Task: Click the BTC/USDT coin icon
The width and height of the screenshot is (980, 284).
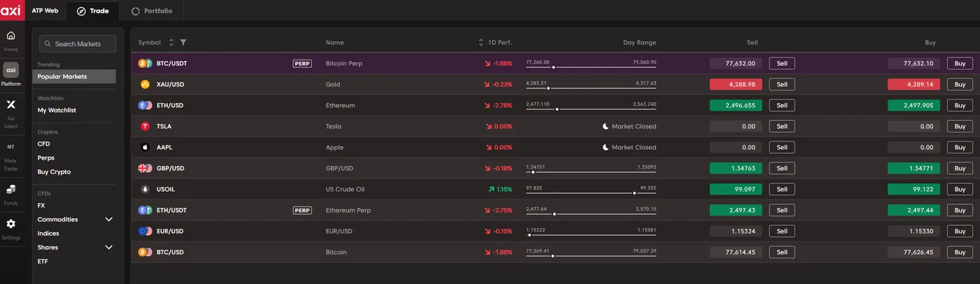Action: click(x=145, y=63)
